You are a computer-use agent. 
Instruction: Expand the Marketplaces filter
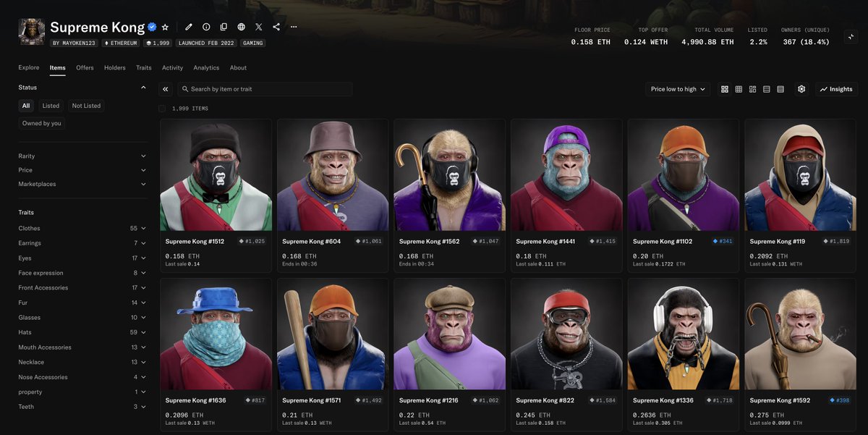tap(82, 184)
